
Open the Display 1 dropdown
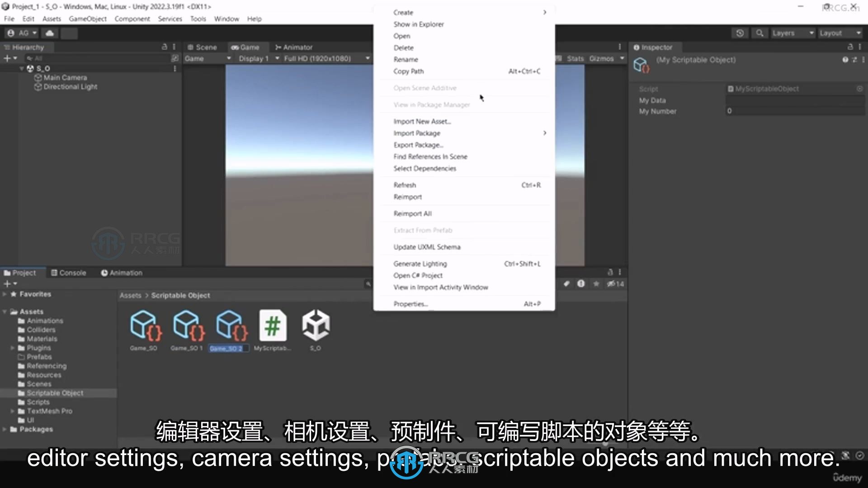(259, 59)
